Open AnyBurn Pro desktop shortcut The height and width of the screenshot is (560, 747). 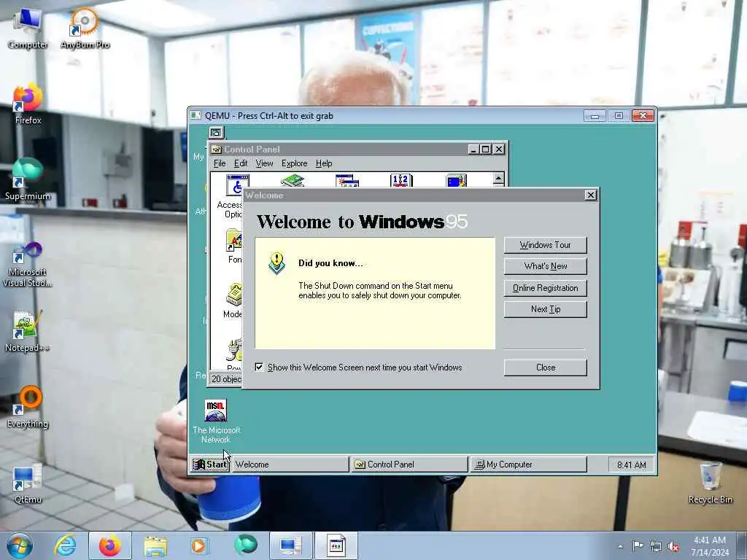[x=85, y=28]
